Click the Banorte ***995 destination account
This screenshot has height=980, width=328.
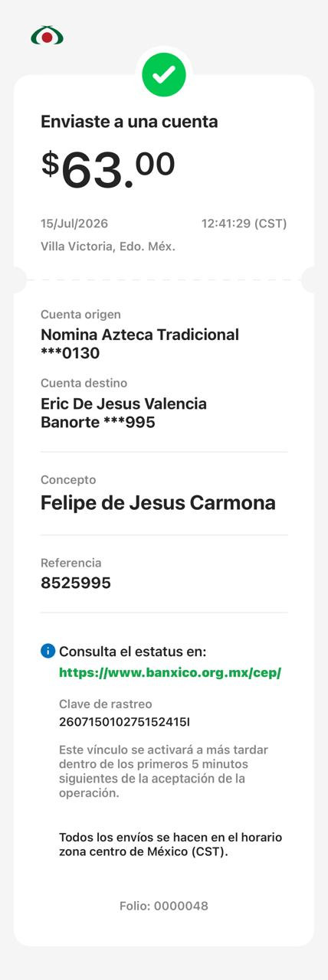tap(98, 422)
